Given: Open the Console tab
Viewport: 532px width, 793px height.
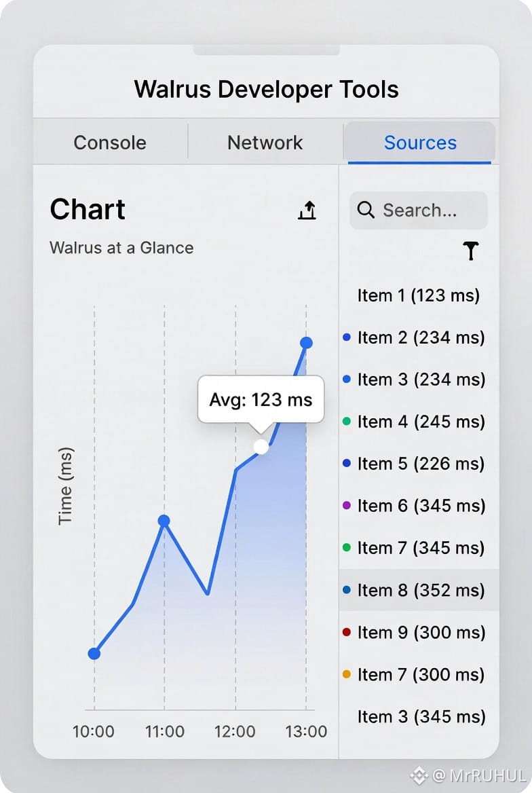Looking at the screenshot, I should (110, 143).
